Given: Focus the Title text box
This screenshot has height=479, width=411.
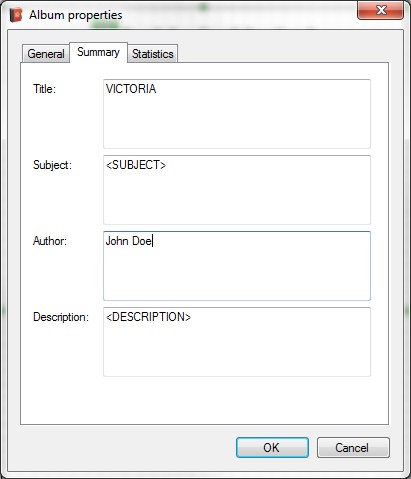Looking at the screenshot, I should 237,114.
